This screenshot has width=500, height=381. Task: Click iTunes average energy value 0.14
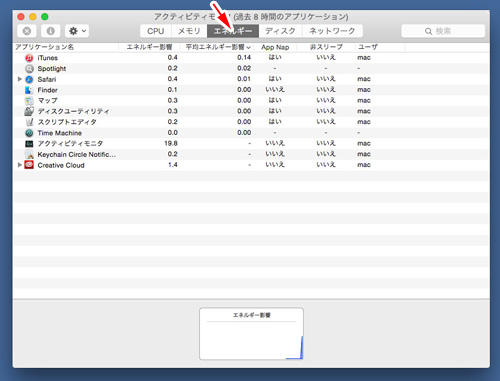pyautogui.click(x=244, y=57)
